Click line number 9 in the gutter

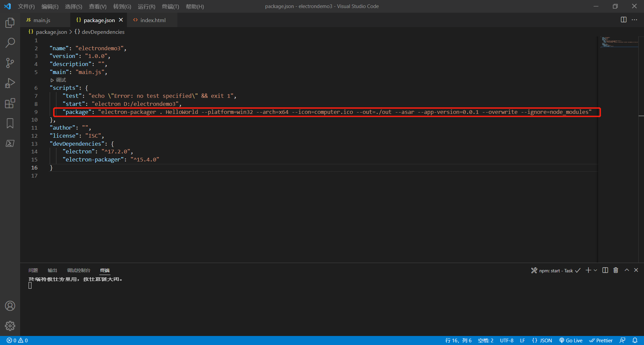[x=36, y=112]
